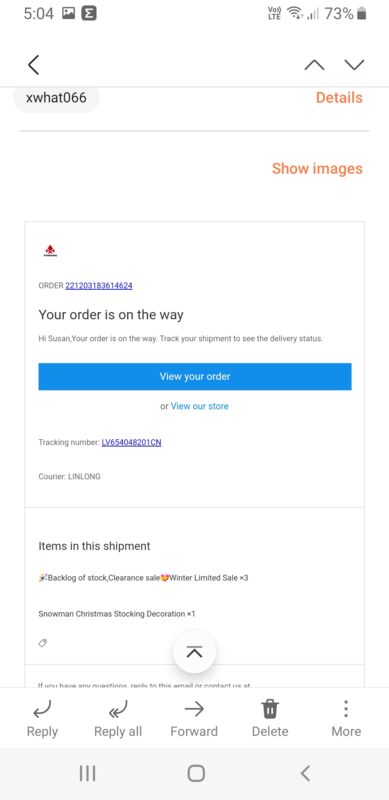Tap the price tag icon under items
The height and width of the screenshot is (800, 389).
click(x=43, y=643)
